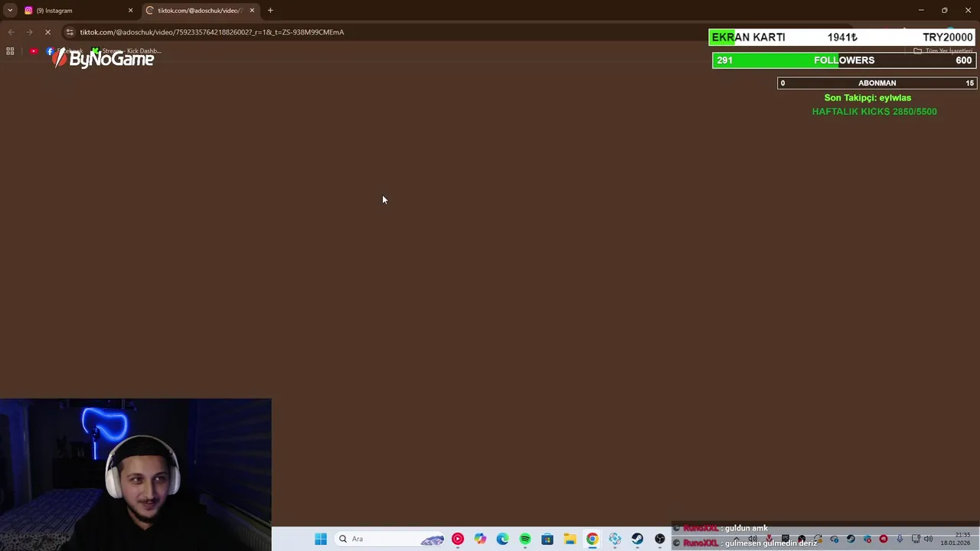The height and width of the screenshot is (551, 980).
Task: Open the YouTube bookmark
Action: click(34, 51)
